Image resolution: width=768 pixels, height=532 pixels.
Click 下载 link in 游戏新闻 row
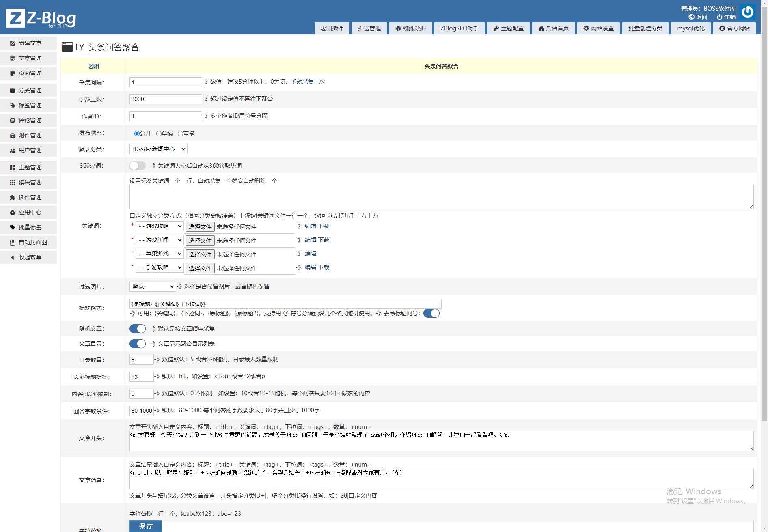coord(324,240)
